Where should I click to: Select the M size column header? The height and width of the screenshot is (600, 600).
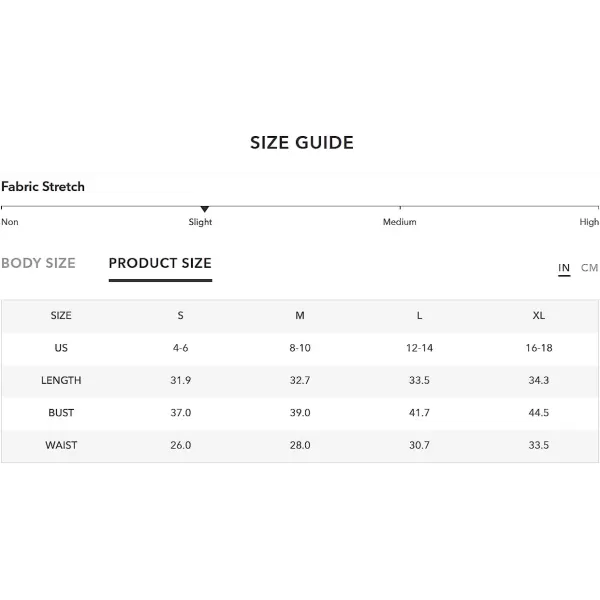[300, 316]
